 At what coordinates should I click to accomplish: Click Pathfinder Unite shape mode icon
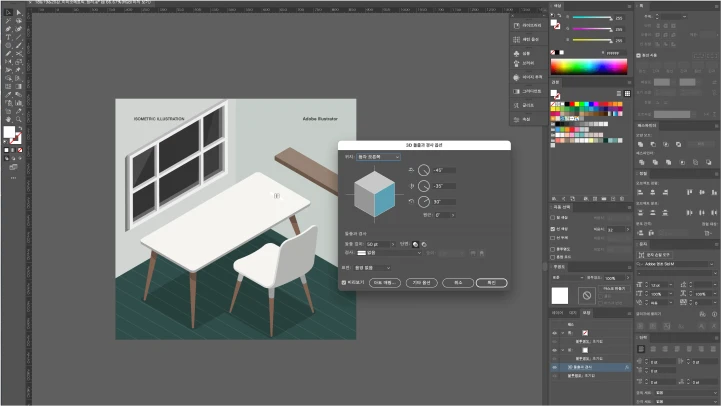pyautogui.click(x=641, y=144)
